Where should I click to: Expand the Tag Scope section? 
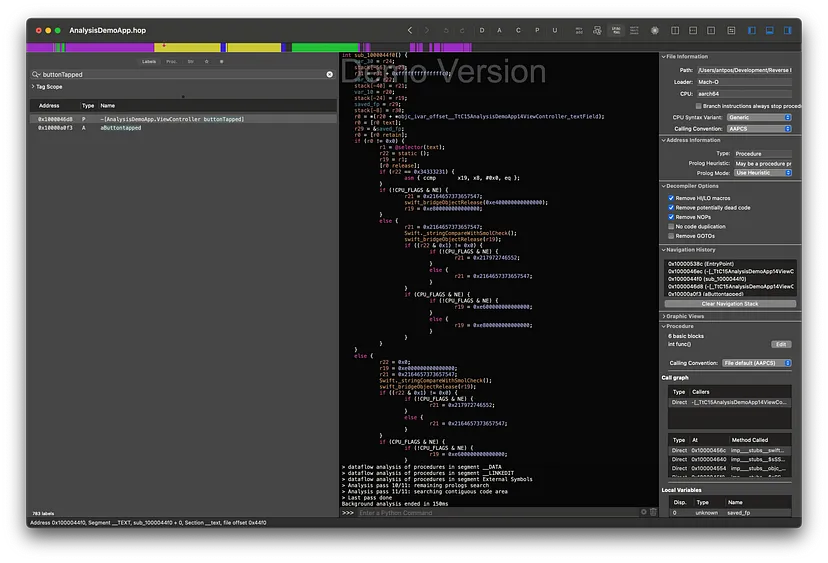(33, 87)
